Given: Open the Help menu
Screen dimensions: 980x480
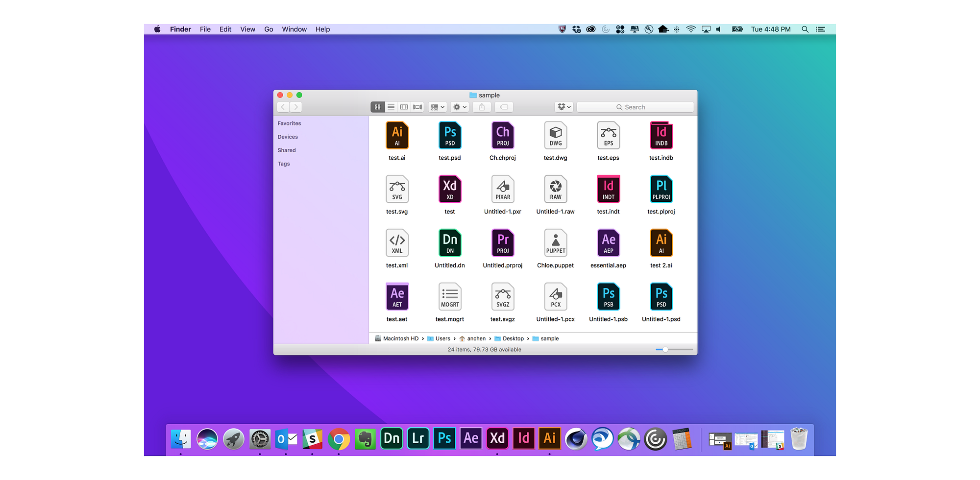Looking at the screenshot, I should coord(322,29).
